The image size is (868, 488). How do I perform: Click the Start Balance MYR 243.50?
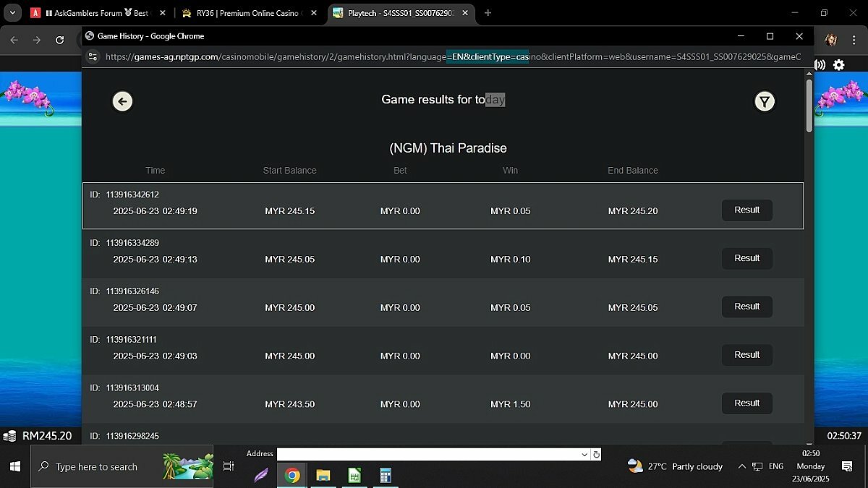coord(290,404)
